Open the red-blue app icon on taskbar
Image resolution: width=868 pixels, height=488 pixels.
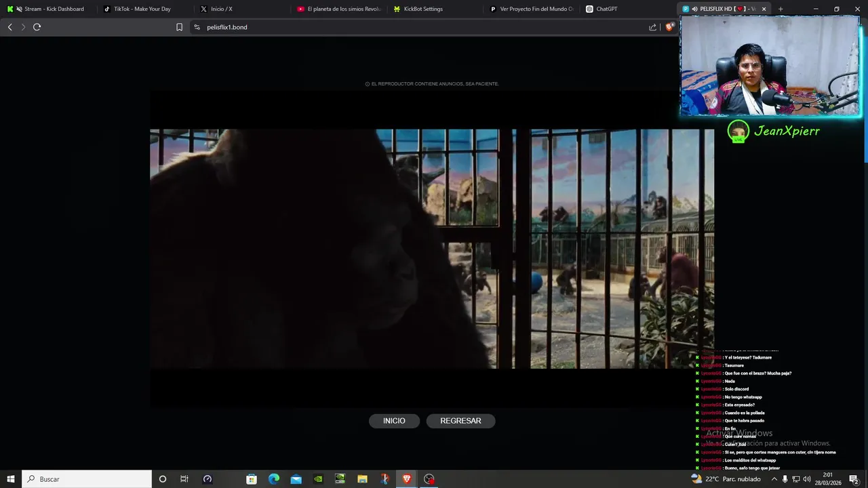384,479
